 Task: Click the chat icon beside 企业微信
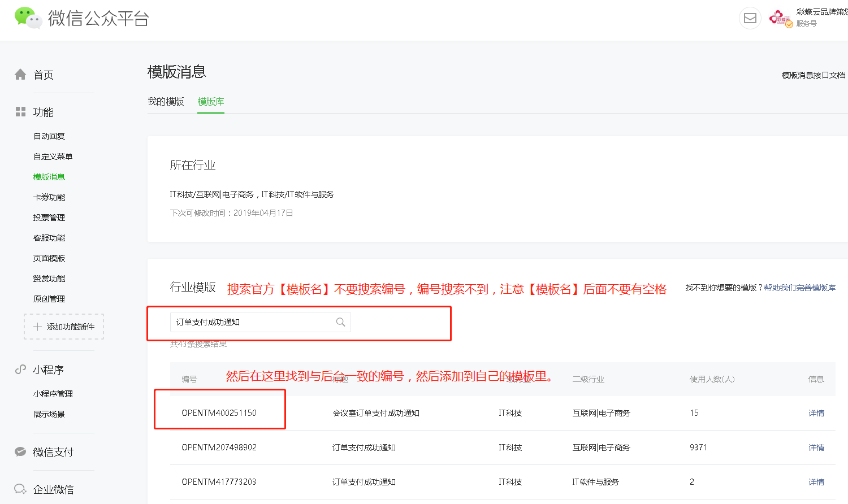click(20, 489)
